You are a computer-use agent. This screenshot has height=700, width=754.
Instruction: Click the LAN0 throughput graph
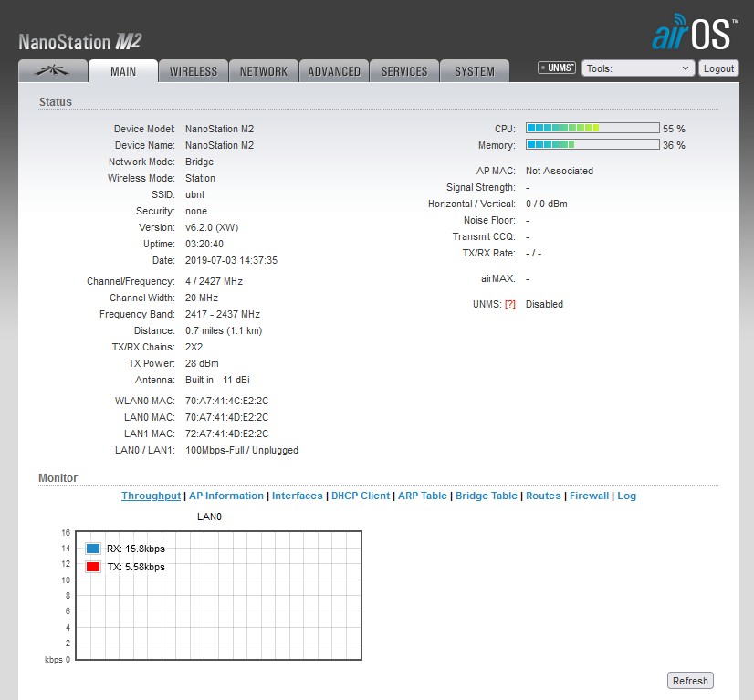click(x=219, y=595)
